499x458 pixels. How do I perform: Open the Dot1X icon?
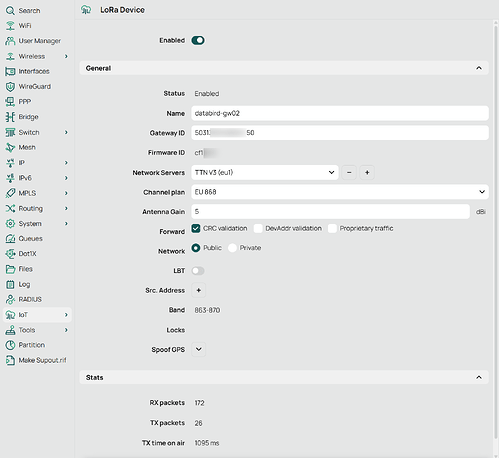[x=10, y=254]
